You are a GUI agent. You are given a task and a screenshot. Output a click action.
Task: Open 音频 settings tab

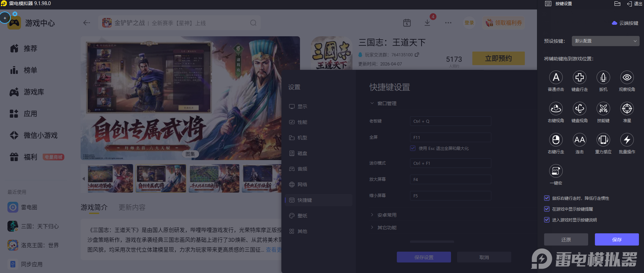[319, 169]
